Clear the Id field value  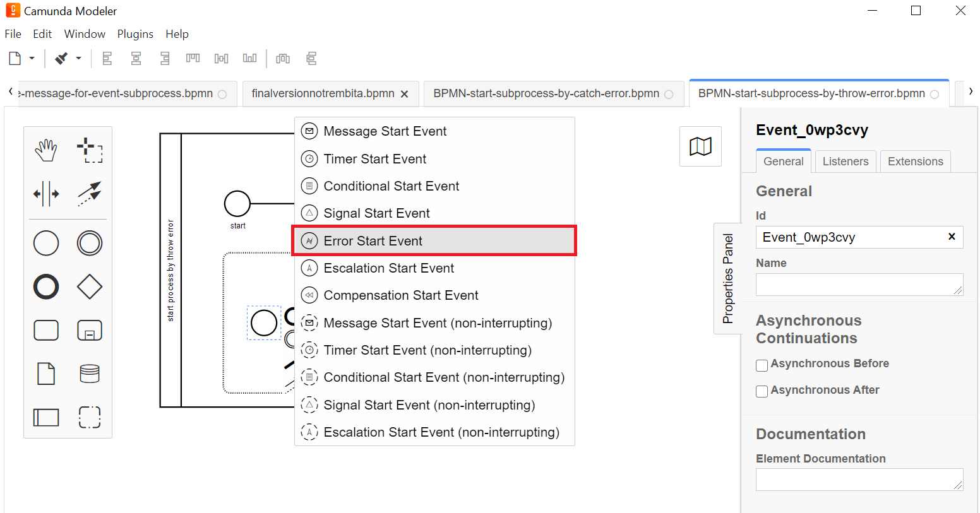(x=952, y=237)
